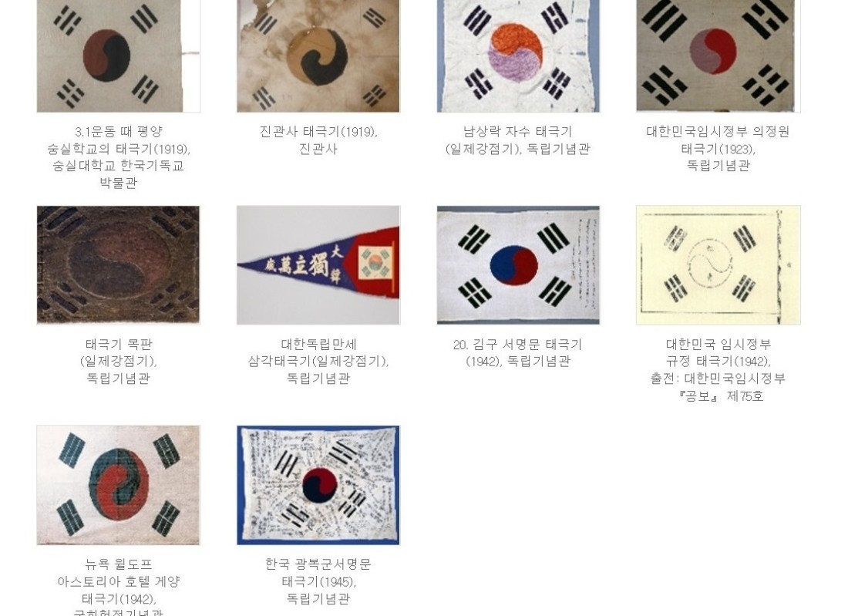Select the Waldorf Astoria Hotel Taegukgi image

119,485
